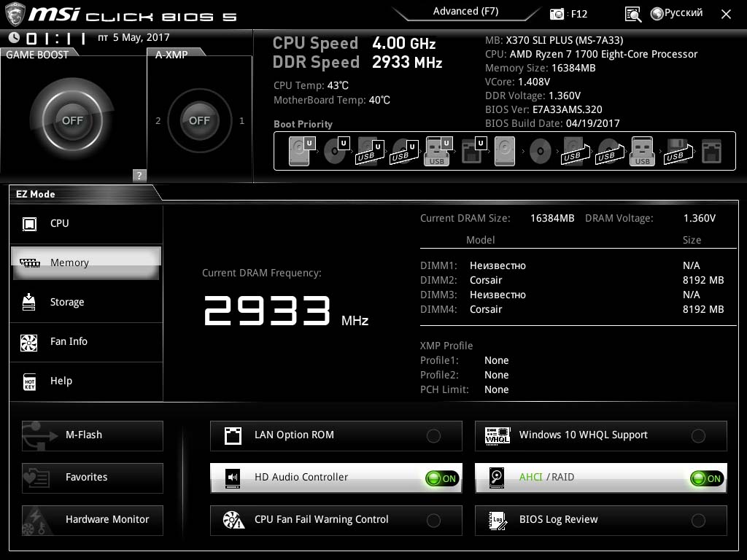Click the LAN Option ROM label
Viewport: 747px width, 560px height.
[294, 435]
